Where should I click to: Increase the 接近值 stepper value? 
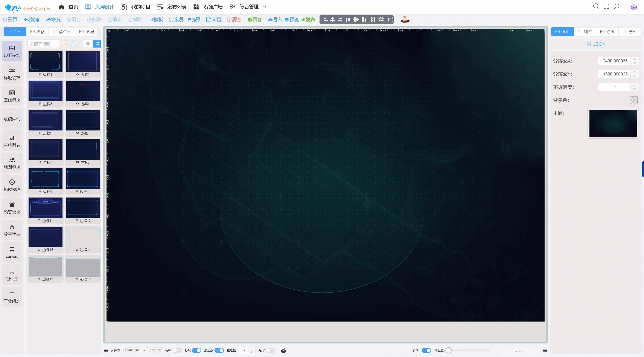[x=251, y=348]
